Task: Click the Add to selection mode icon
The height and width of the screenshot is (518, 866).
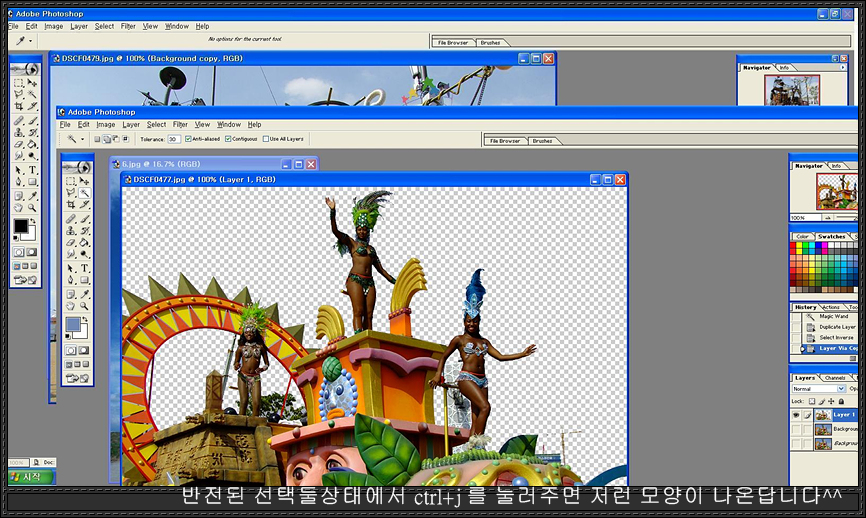Action: click(106, 139)
